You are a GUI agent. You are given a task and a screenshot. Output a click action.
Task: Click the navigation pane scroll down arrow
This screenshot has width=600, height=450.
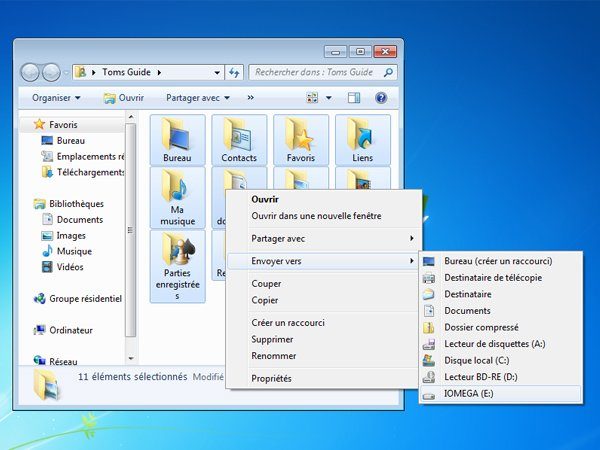click(x=131, y=359)
